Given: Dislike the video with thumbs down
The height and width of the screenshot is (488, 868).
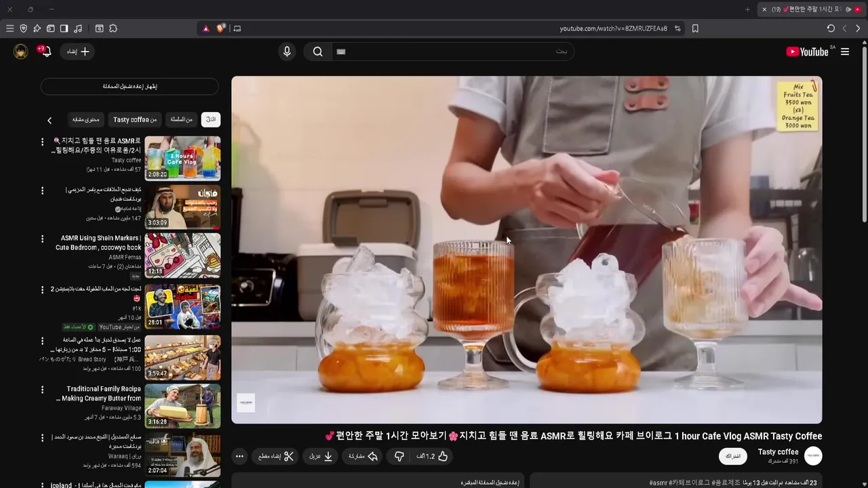Looking at the screenshot, I should pos(399,456).
